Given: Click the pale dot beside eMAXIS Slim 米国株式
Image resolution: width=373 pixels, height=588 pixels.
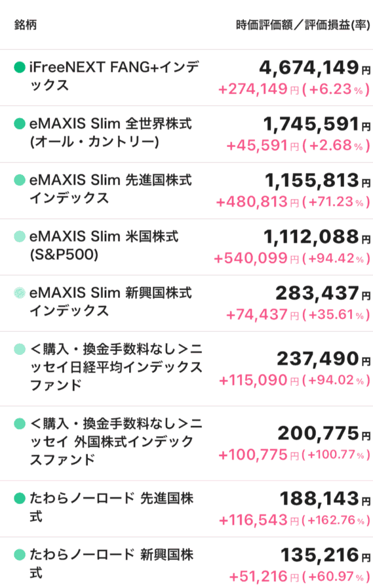Looking at the screenshot, I should coord(20,237).
